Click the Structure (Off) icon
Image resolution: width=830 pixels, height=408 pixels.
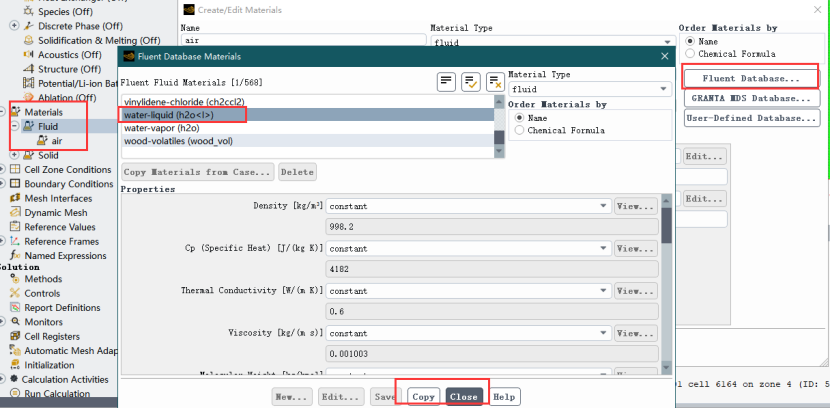coord(29,69)
